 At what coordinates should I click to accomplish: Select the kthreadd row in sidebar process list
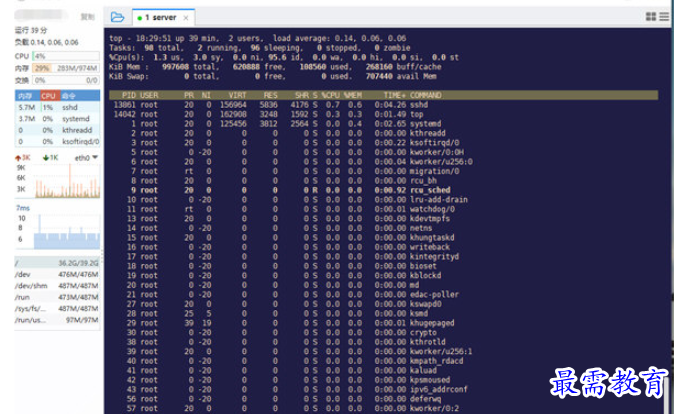(x=58, y=130)
